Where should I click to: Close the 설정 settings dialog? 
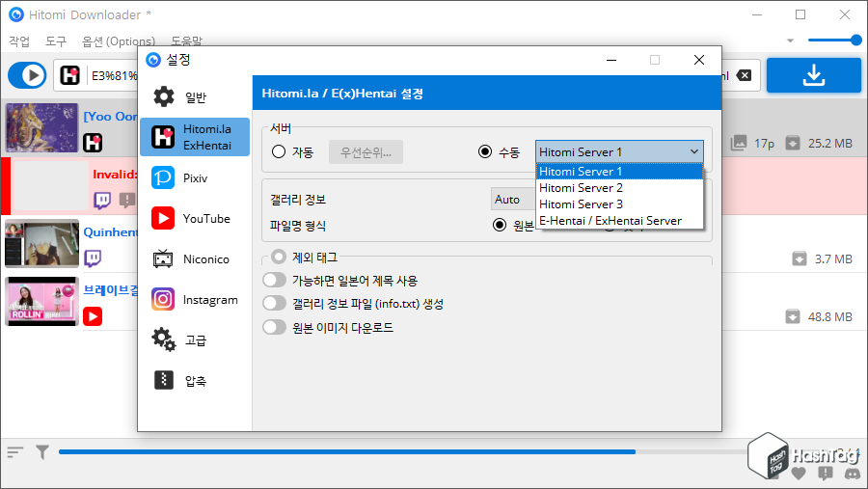(699, 60)
